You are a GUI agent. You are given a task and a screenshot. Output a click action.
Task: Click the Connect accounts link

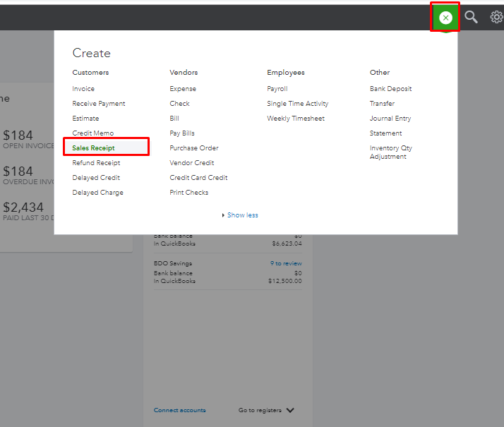(x=180, y=410)
